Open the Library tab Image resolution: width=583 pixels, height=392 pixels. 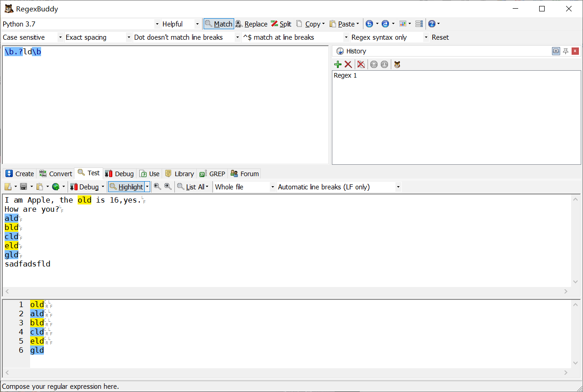tap(179, 173)
